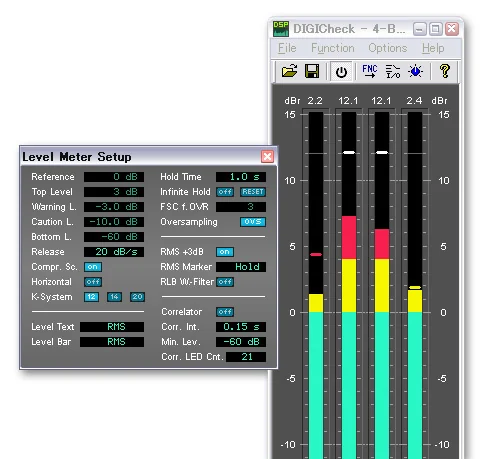The image size is (487, 459).
Task: Open Level Text RMS selector
Action: point(112,327)
